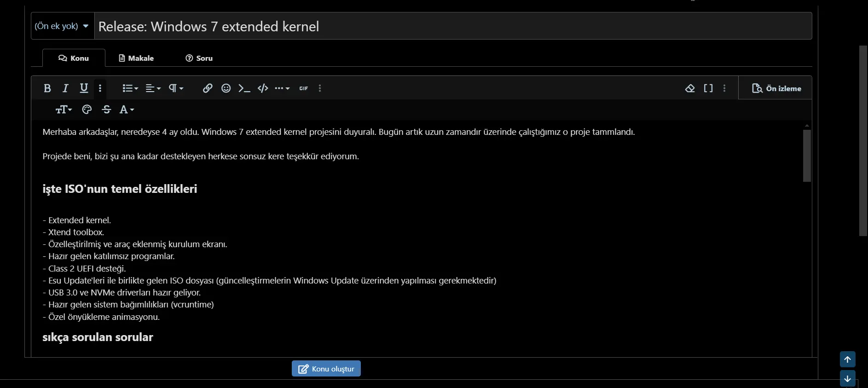Screen dimensions: 868x388
Task: Open the insert ellipsis dropdown
Action: (x=282, y=88)
